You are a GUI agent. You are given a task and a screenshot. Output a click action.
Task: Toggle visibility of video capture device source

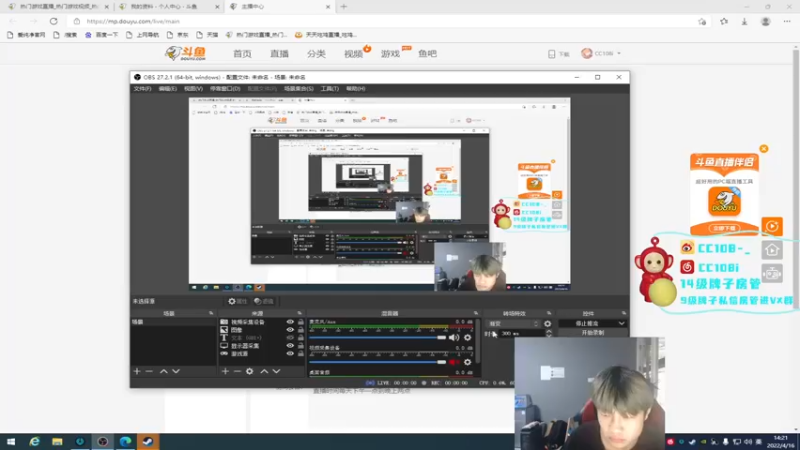pyautogui.click(x=290, y=322)
